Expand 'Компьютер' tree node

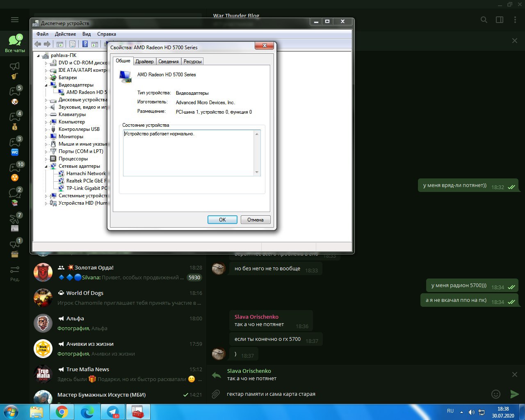46,122
